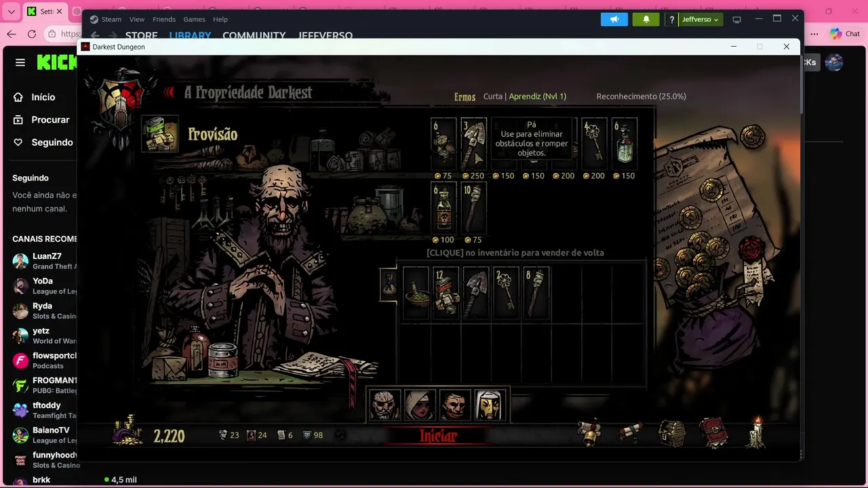Viewport: 868px width, 488px height.
Task: Buy the green holy water bottle in shop
Action: coord(625,143)
